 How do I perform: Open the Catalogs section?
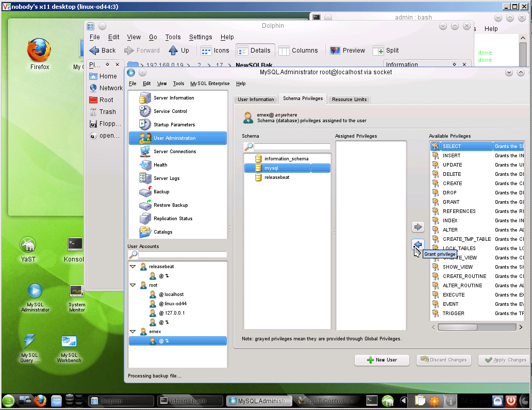click(177, 232)
